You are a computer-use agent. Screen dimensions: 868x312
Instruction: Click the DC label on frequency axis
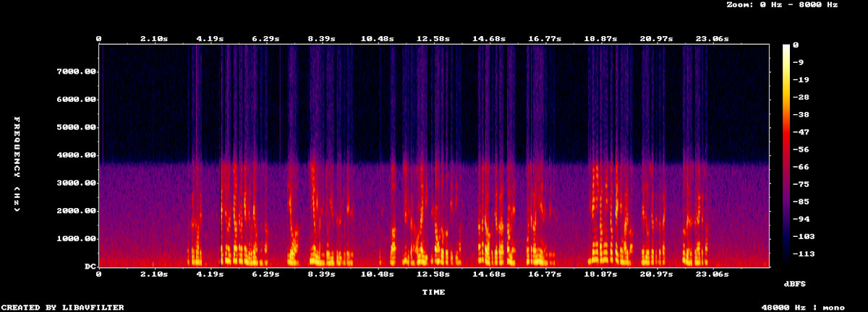click(x=90, y=266)
